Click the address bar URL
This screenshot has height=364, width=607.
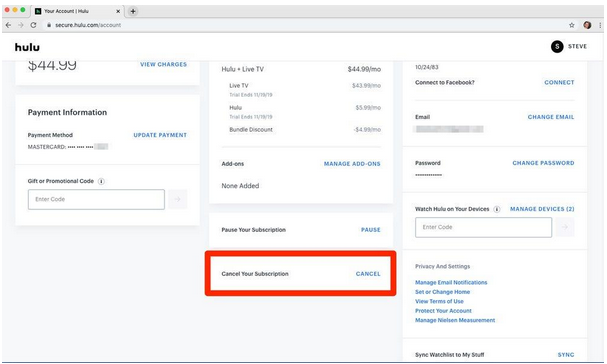88,25
